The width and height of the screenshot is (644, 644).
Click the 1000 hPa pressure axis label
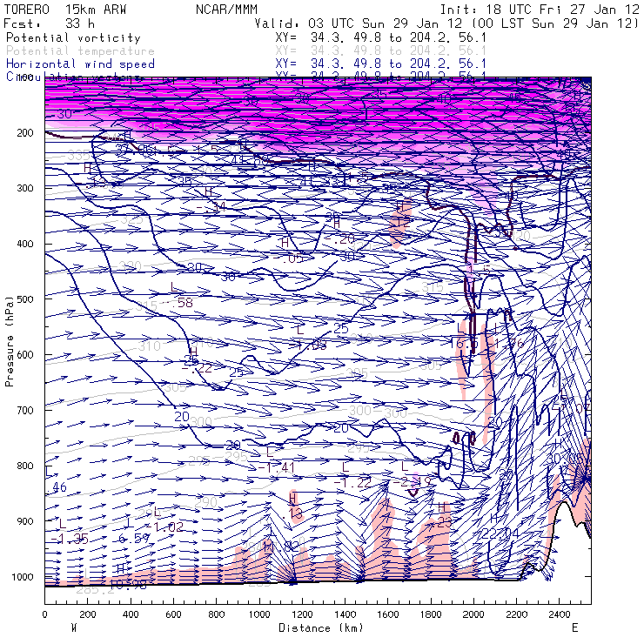[x=23, y=577]
